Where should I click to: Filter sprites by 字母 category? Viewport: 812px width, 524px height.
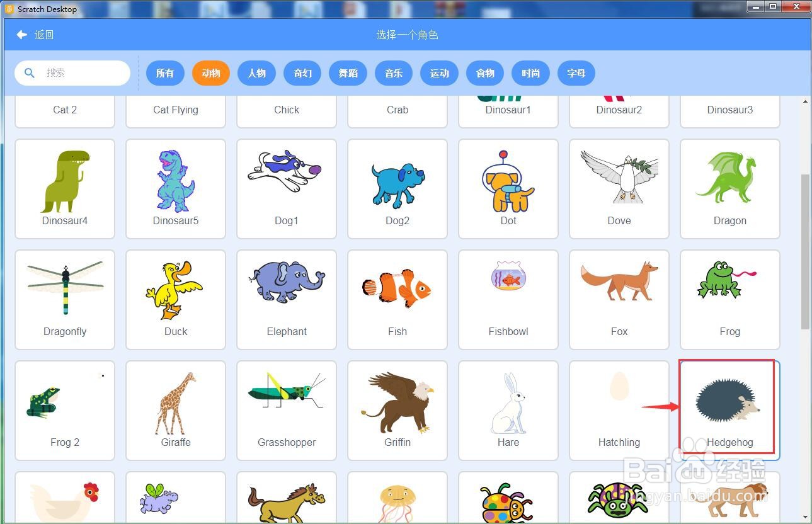[x=576, y=73]
